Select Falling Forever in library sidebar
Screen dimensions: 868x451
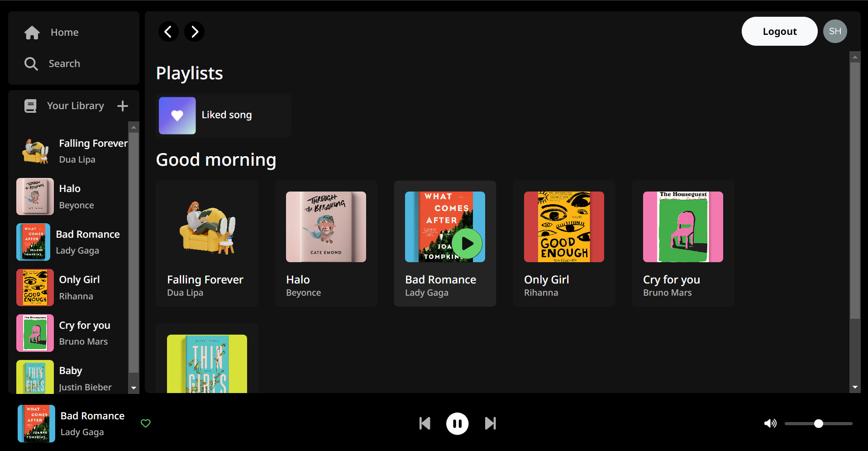click(72, 151)
